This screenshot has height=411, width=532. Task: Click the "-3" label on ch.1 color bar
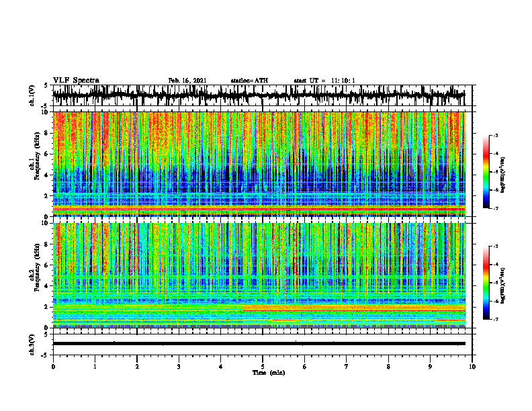point(496,135)
